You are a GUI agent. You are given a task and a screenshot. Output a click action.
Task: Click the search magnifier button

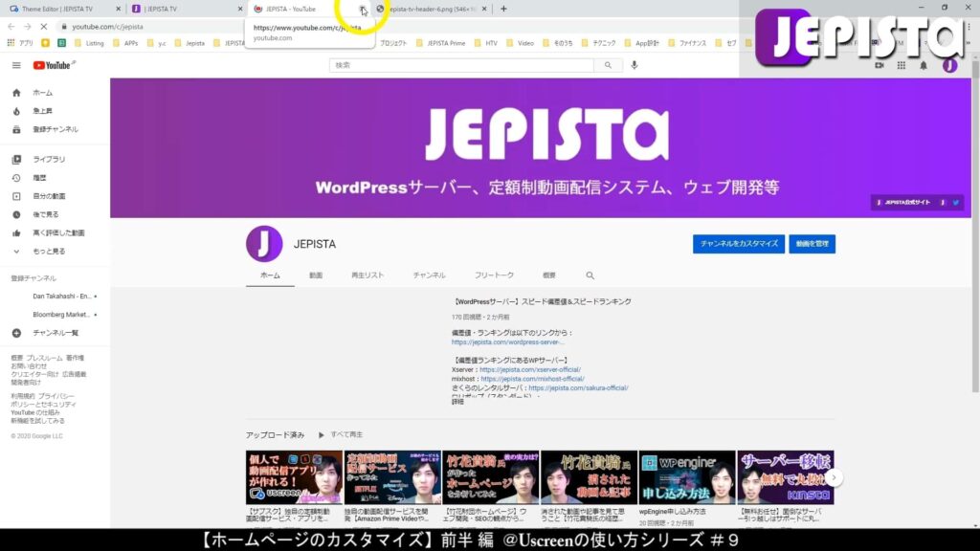(x=608, y=65)
